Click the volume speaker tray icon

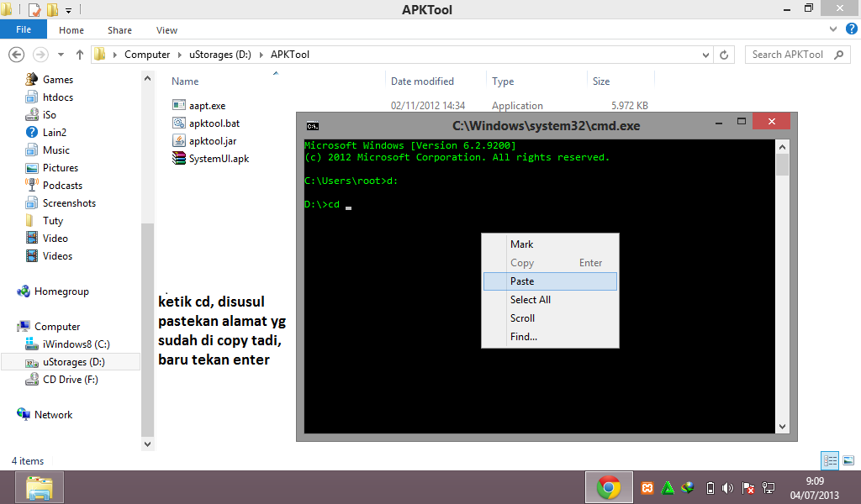tap(727, 487)
